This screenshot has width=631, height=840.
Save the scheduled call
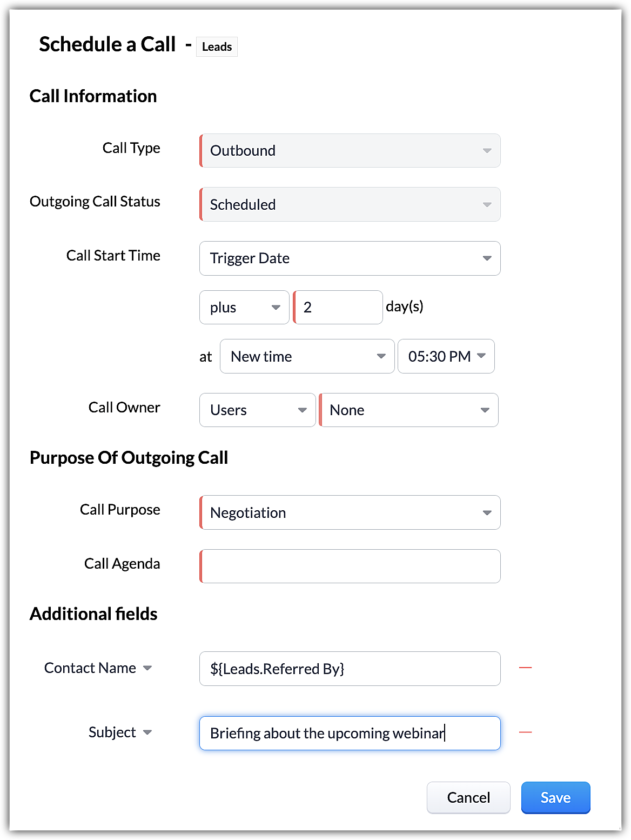[x=555, y=797]
